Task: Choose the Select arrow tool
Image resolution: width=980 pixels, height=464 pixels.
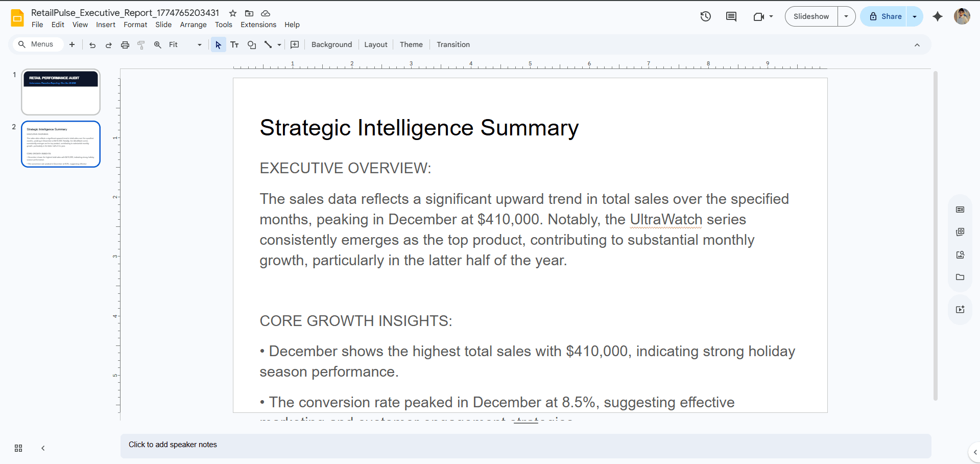Action: 219,44
